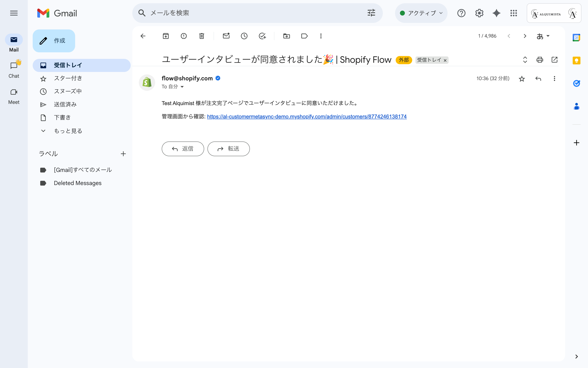Image resolution: width=588 pixels, height=368 pixels.
Task: Open Gmail settings gear
Action: pyautogui.click(x=479, y=13)
